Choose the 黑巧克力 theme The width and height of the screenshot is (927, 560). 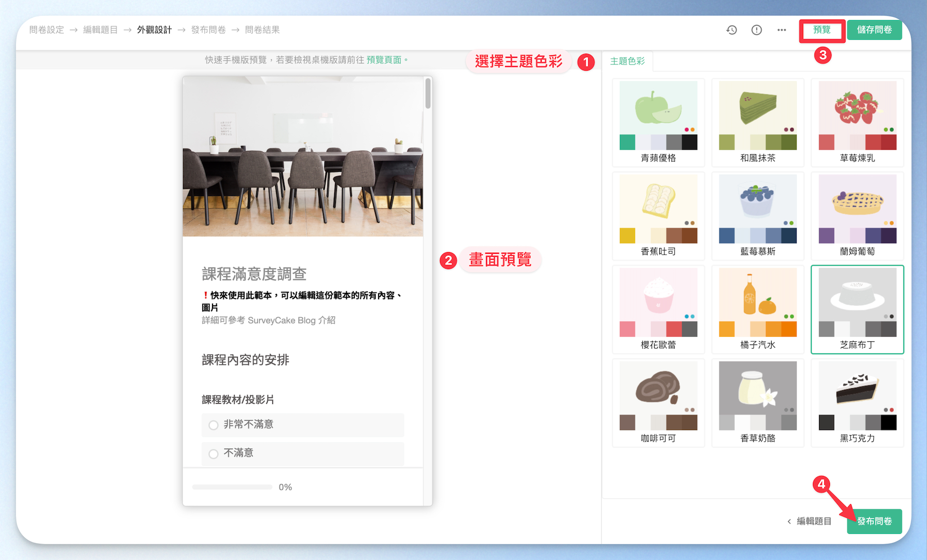pyautogui.click(x=857, y=403)
